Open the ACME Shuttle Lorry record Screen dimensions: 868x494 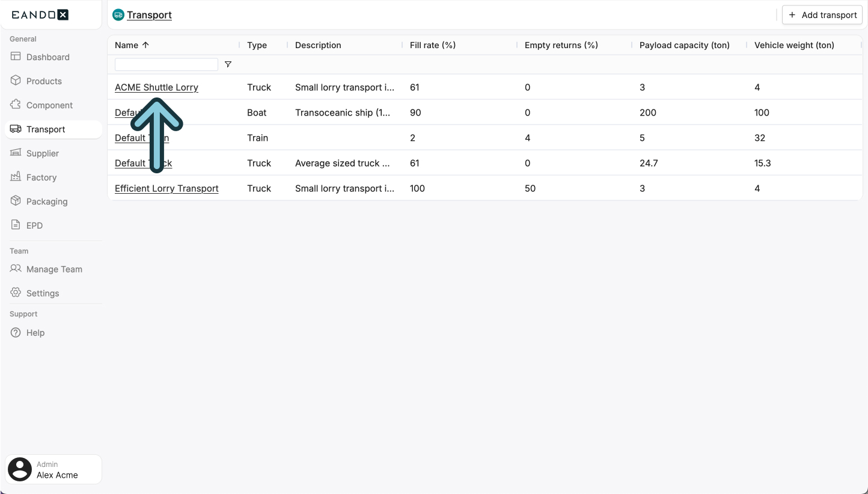(156, 87)
